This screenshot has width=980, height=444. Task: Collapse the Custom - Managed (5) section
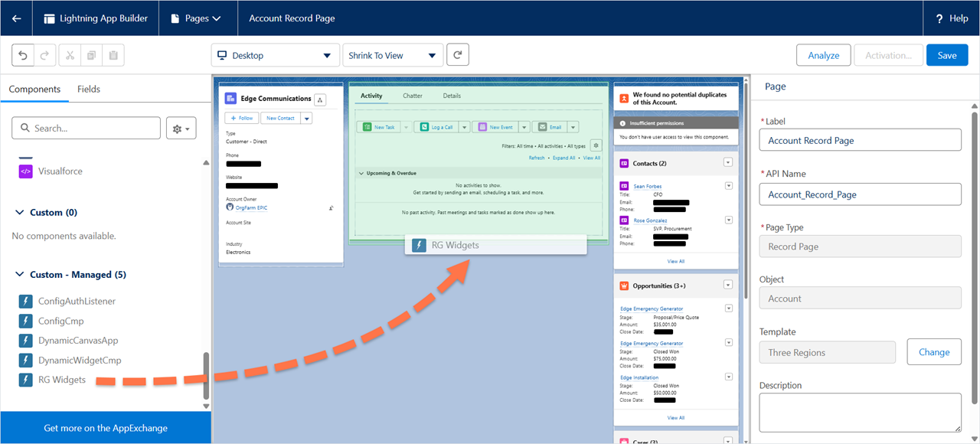pyautogui.click(x=21, y=275)
